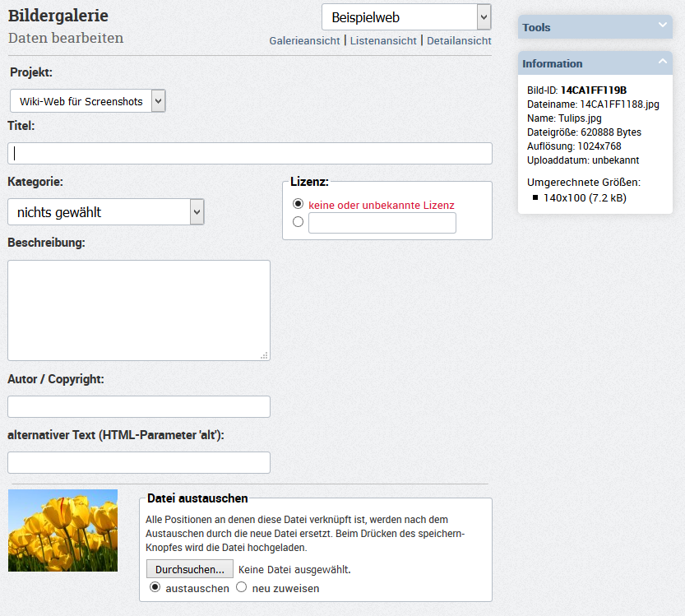Expand the Tools panel chevron
The image size is (685, 616).
[x=662, y=25]
